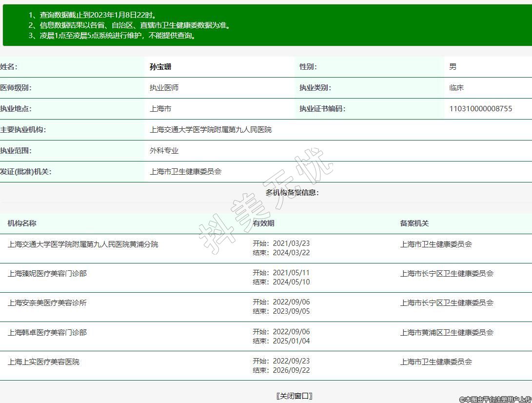The height and width of the screenshot is (403, 532).
Task: Select the 上海臻妮医疗美容门诊部 row
Action: click(x=47, y=273)
